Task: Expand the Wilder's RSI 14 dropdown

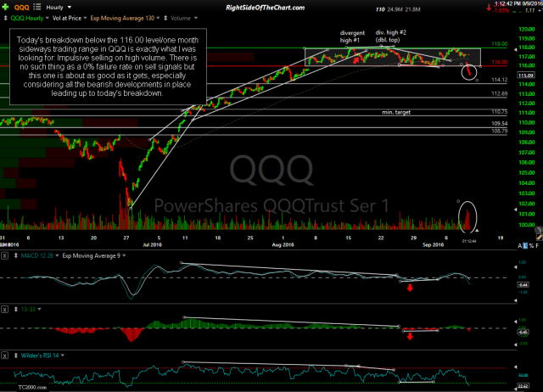Action: 63,356
